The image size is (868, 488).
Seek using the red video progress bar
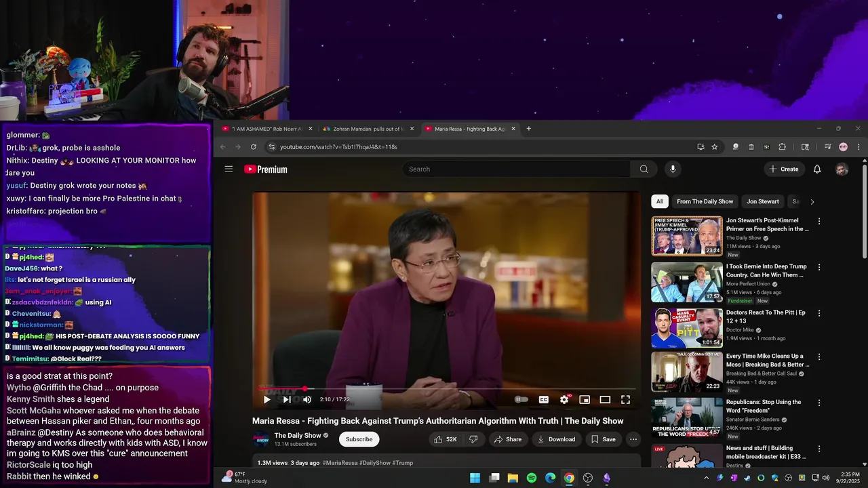coord(446,389)
